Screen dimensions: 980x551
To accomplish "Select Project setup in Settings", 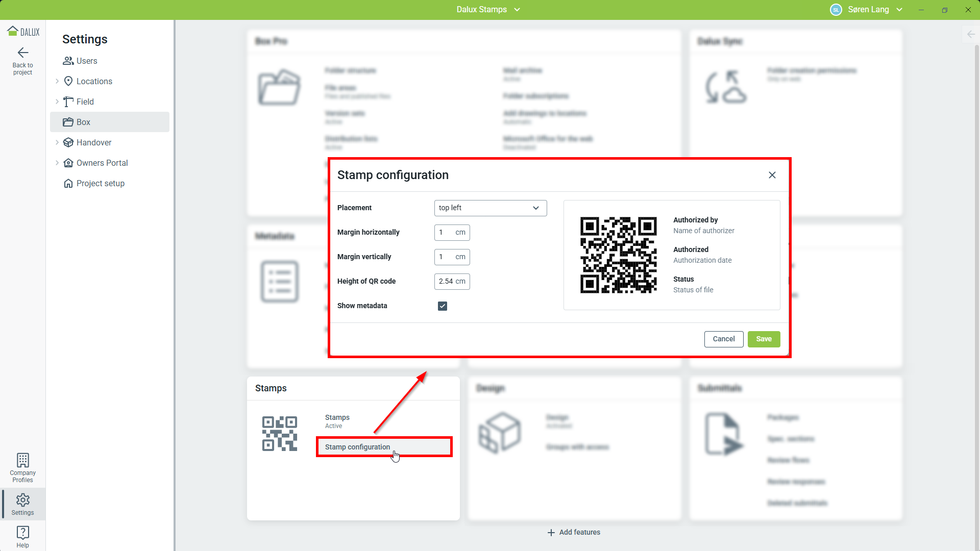I will click(x=100, y=183).
